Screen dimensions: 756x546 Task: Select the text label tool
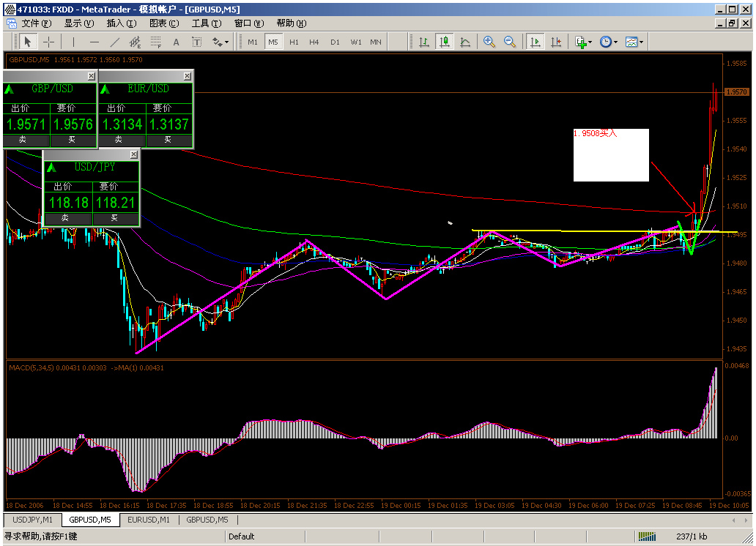197,42
